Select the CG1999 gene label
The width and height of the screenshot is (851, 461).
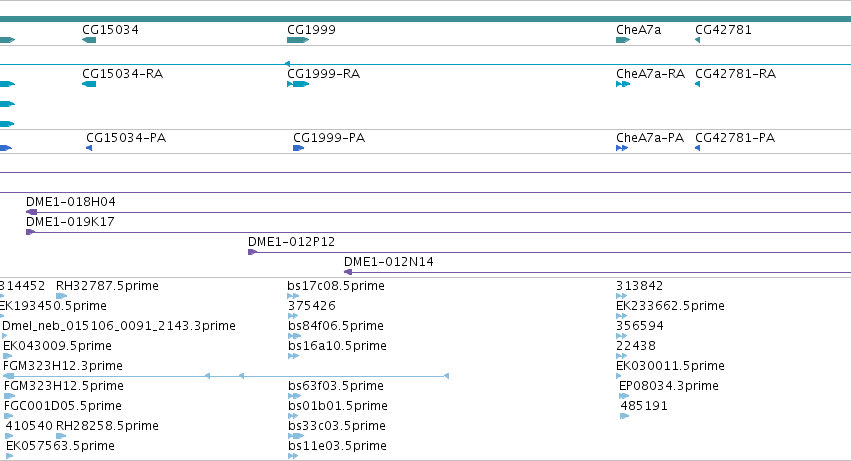[x=312, y=30]
